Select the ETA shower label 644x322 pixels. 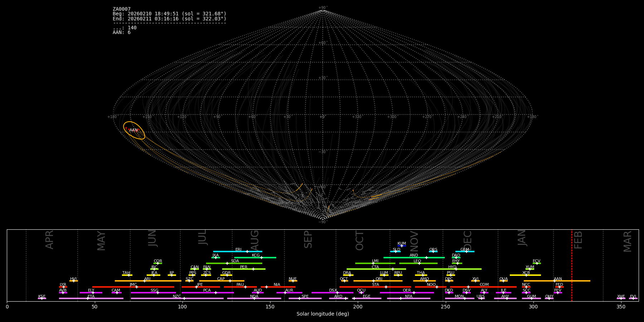click(x=91, y=297)
